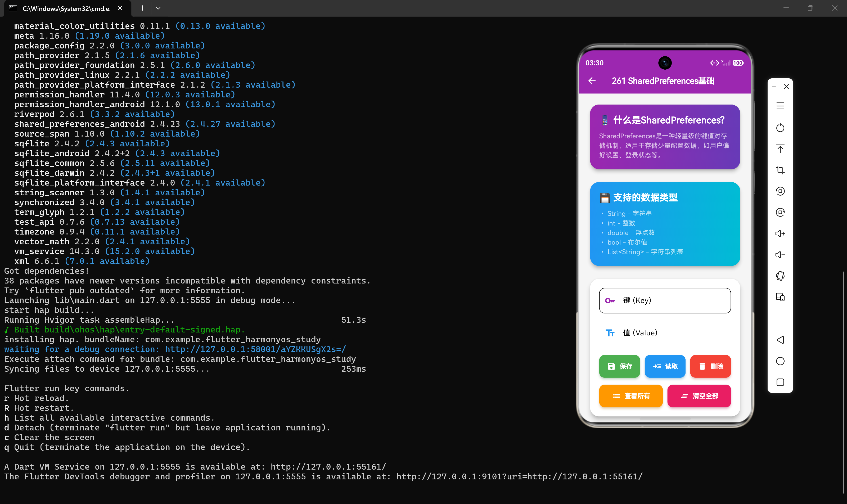Click the 'Got dependencies!' terminal line
The height and width of the screenshot is (504, 847).
[47, 271]
